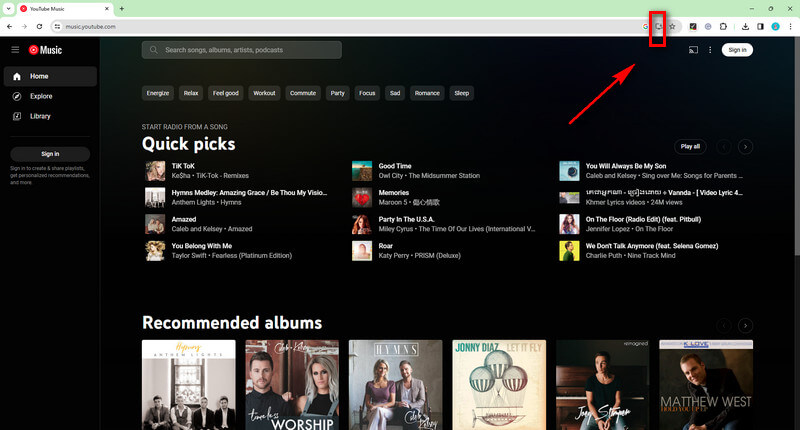The height and width of the screenshot is (430, 800).
Task: Click the search magnifier icon
Action: pos(154,50)
